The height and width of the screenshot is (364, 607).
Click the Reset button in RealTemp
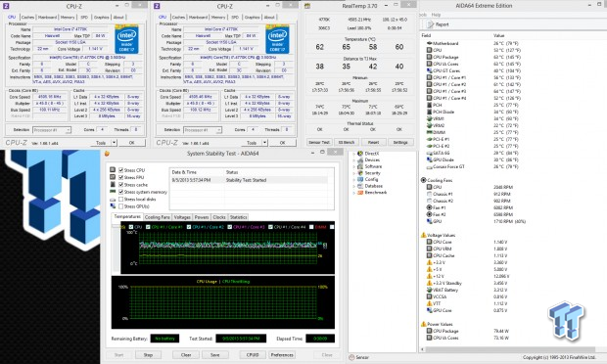[373, 142]
